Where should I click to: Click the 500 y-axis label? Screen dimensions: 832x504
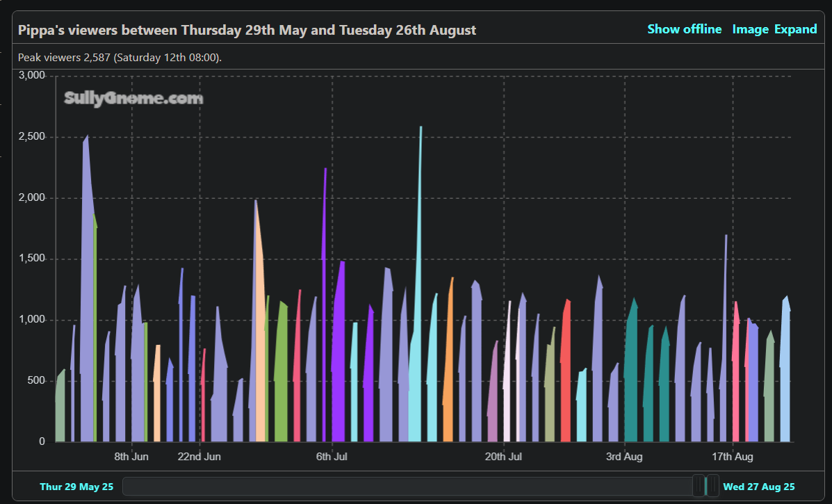(35, 380)
